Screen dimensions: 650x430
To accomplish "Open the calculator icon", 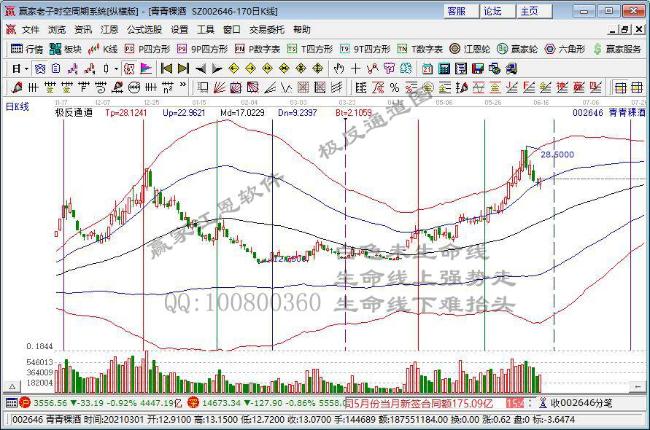I will pyautogui.click(x=444, y=68).
